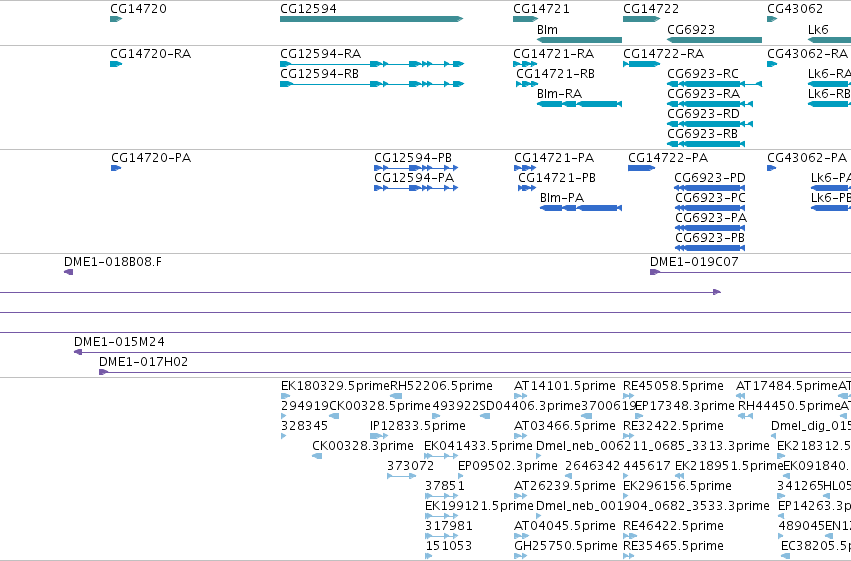This screenshot has width=851, height=561.
Task: Click BAC clone DME1-015M24
Action: coord(462,352)
